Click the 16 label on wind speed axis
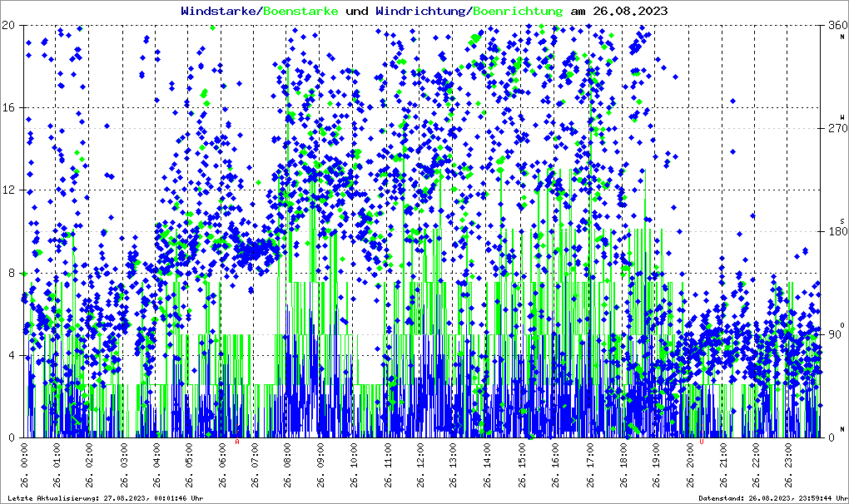The width and height of the screenshot is (849, 504). [x=8, y=107]
